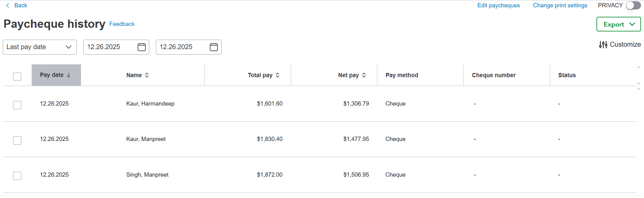Select the Kaur, Harmandeep paycheque checkbox

[x=17, y=105]
